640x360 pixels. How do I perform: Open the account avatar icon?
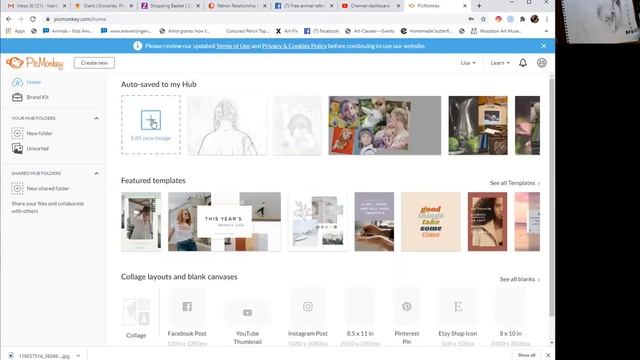pyautogui.click(x=542, y=63)
